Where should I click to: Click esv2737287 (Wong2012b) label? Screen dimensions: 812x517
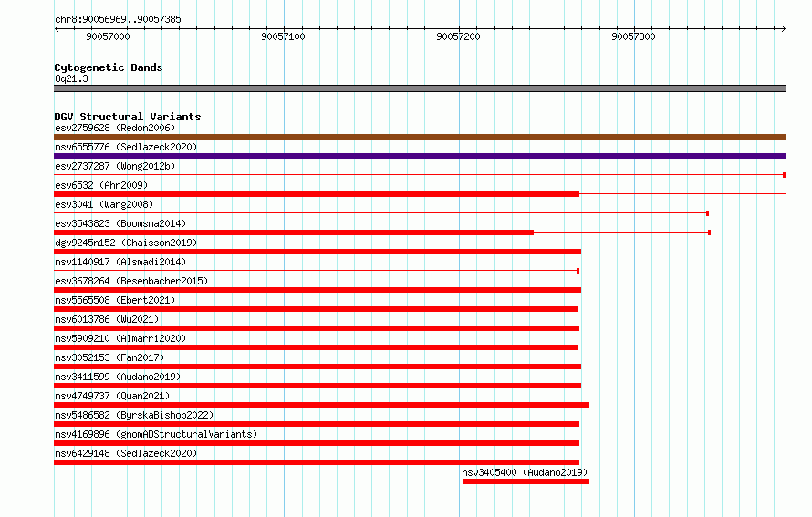click(x=115, y=166)
